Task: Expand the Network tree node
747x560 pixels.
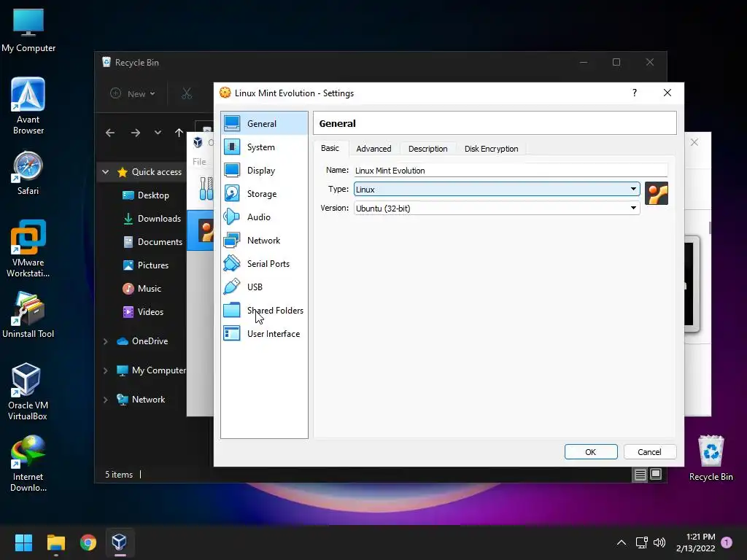Action: pos(105,400)
